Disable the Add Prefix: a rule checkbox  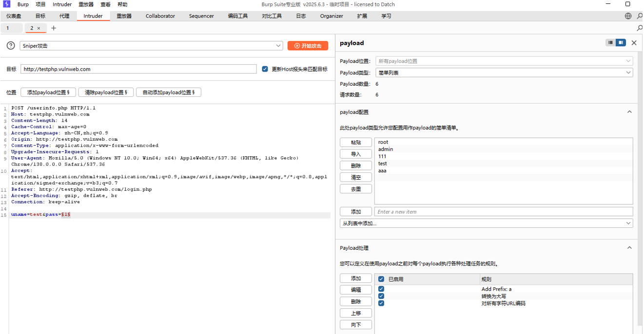pyautogui.click(x=381, y=289)
